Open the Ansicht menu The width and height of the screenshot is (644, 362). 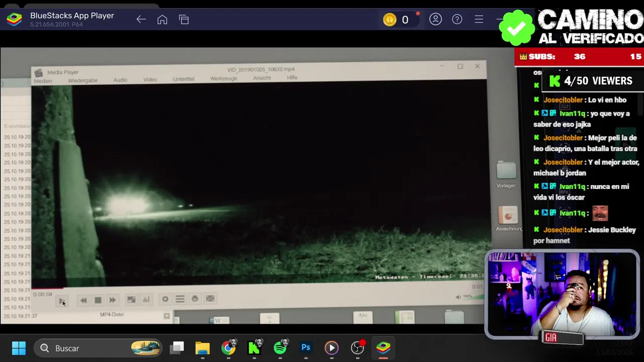(x=262, y=78)
